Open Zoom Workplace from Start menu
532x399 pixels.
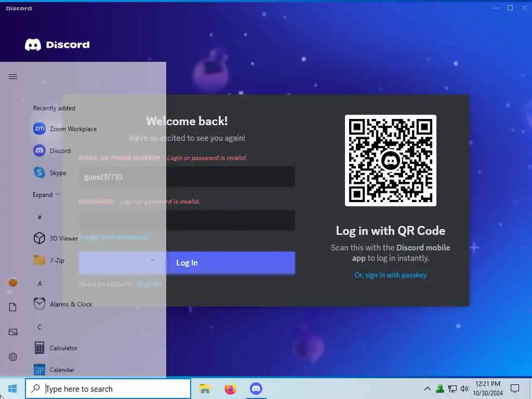[65, 129]
